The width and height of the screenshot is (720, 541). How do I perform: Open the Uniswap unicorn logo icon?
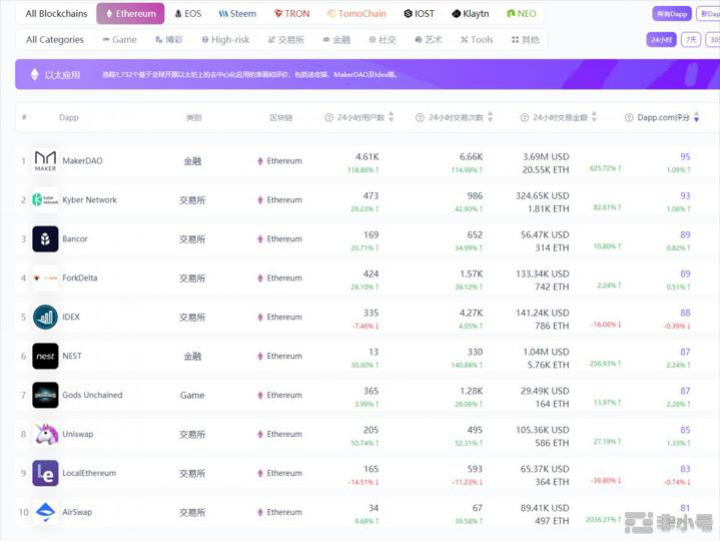click(46, 434)
